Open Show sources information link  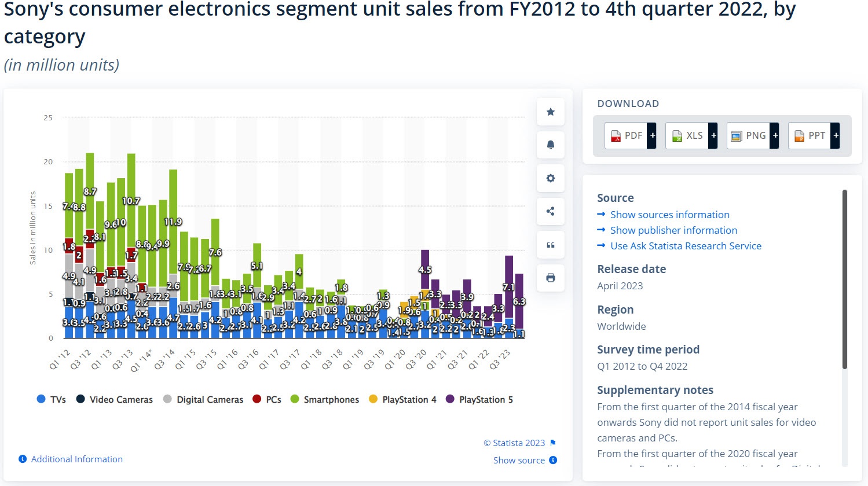point(669,215)
